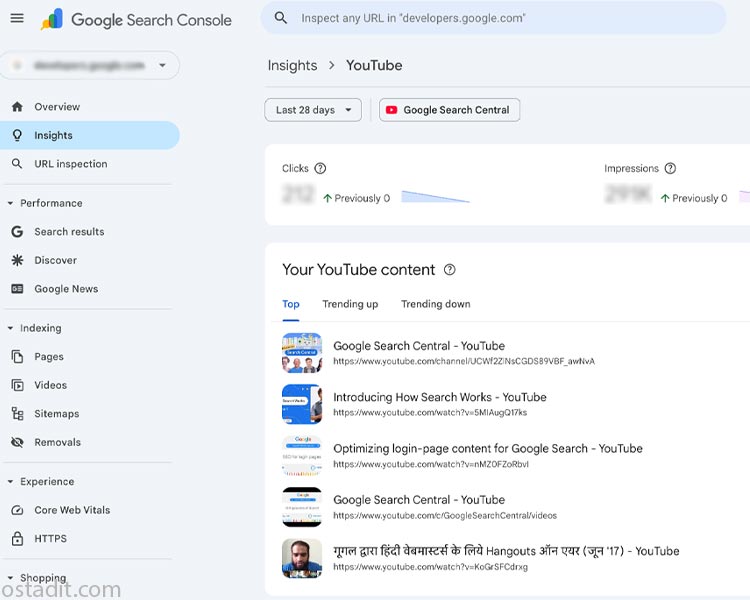The height and width of the screenshot is (600, 750).
Task: Click the "Previously 0" text under Clicks
Action: point(362,198)
